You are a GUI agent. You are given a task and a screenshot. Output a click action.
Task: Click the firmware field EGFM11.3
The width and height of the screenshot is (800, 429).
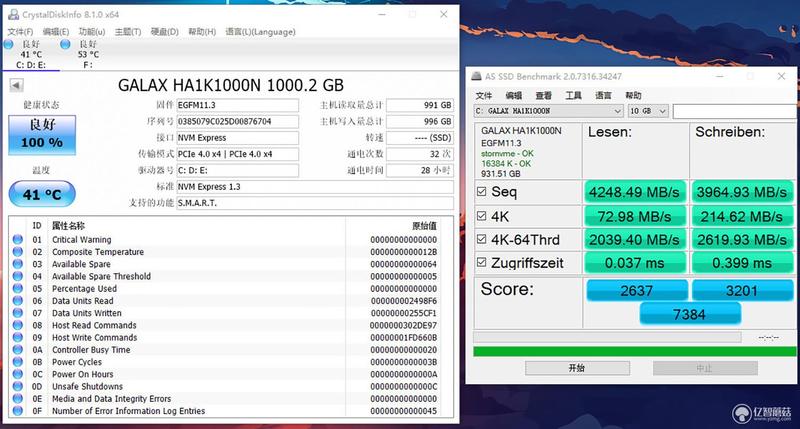[x=237, y=105]
